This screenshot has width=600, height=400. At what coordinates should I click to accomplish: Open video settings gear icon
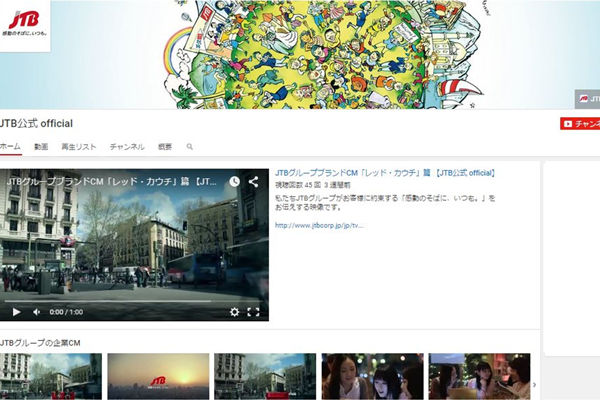click(x=235, y=312)
